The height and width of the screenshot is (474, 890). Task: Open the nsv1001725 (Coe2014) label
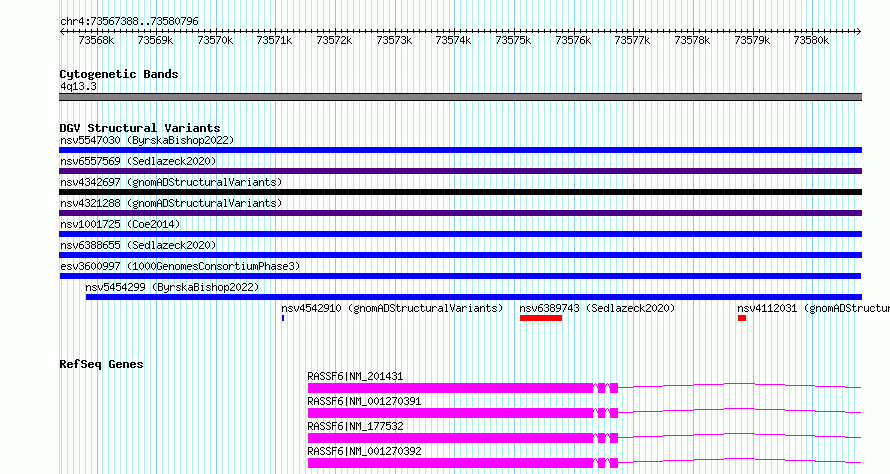(120, 224)
